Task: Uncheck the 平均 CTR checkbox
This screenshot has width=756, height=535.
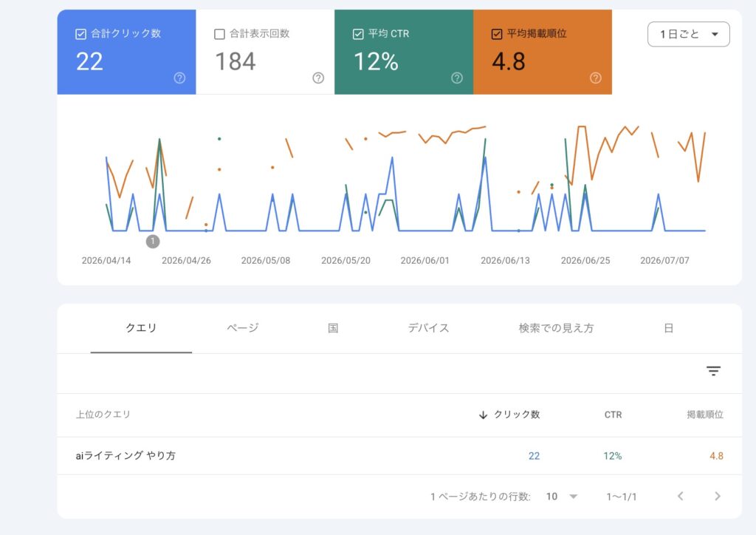Action: coord(358,34)
